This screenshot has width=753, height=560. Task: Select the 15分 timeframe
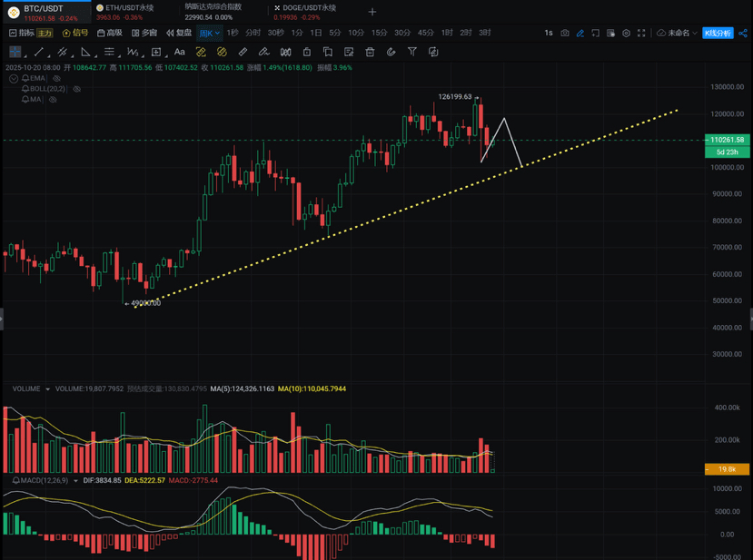coord(379,33)
